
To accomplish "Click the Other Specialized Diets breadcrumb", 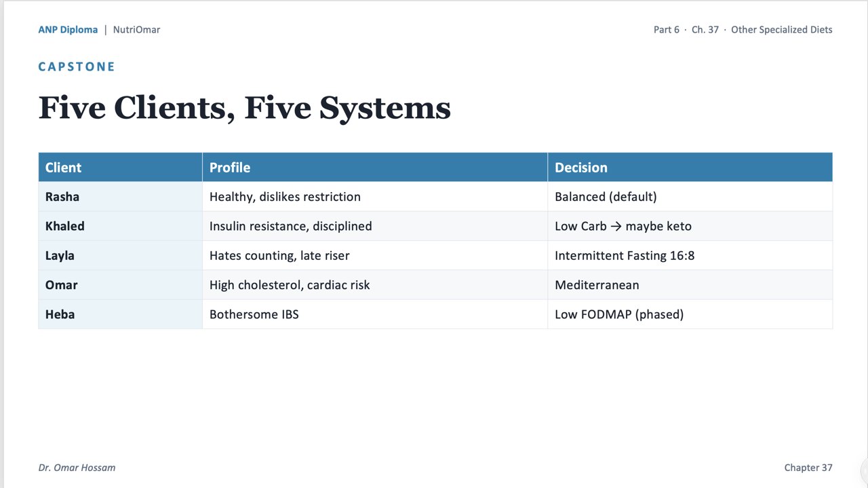I will [x=782, y=30].
